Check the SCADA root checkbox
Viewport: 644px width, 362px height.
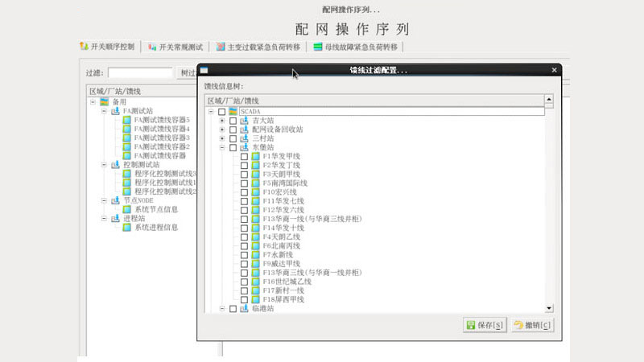[222, 111]
